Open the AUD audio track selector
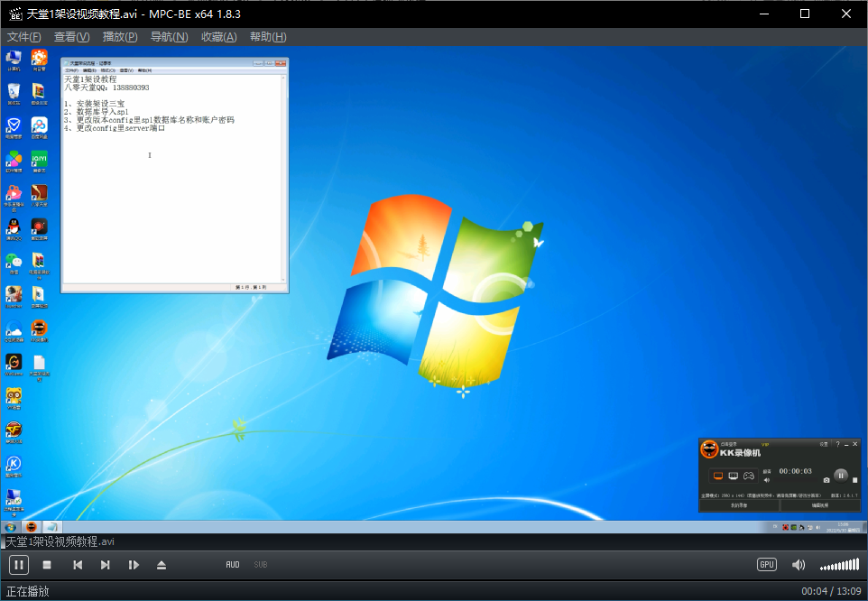 click(x=233, y=565)
